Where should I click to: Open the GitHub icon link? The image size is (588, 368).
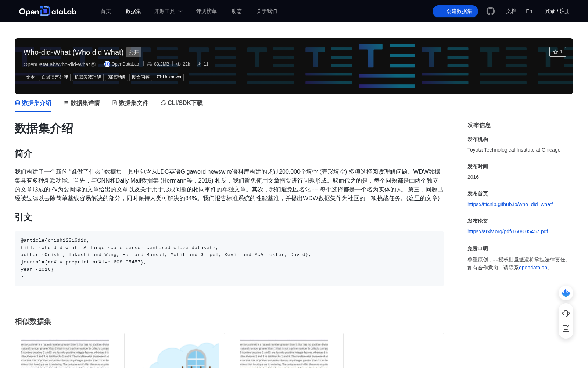point(491,11)
